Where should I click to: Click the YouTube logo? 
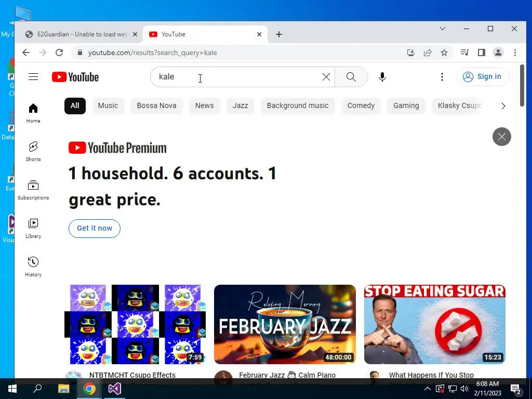pos(75,77)
